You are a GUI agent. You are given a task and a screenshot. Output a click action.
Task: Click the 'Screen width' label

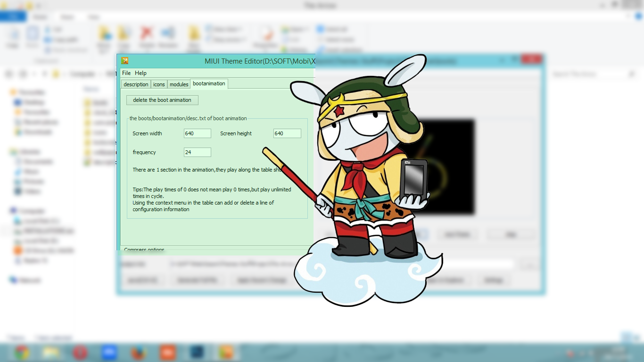(x=147, y=133)
